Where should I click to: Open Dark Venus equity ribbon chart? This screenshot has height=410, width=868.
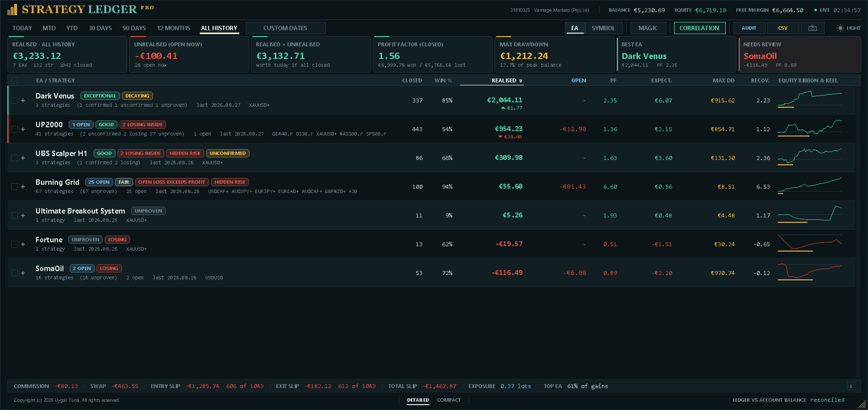tap(810, 99)
